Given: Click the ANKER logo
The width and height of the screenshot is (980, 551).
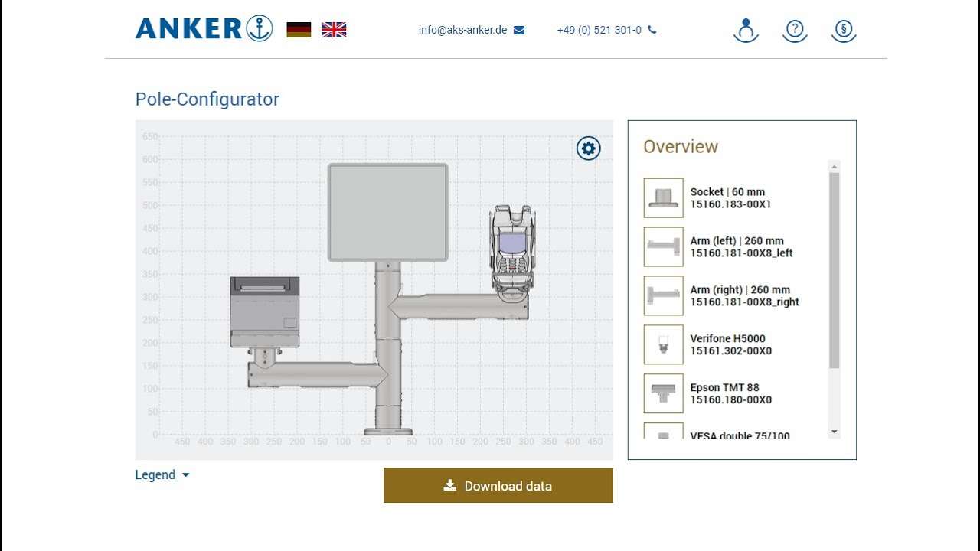Looking at the screenshot, I should click(204, 29).
